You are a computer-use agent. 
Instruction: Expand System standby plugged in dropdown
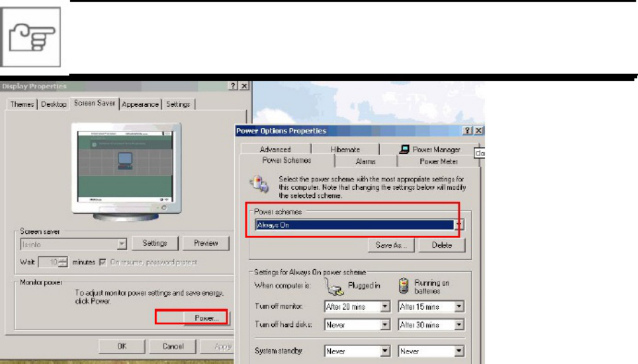click(x=385, y=351)
